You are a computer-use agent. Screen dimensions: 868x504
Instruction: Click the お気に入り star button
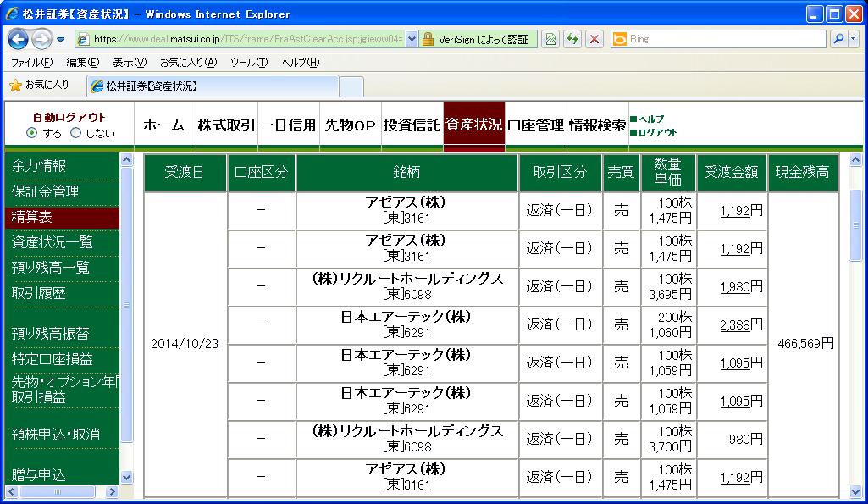(x=39, y=86)
